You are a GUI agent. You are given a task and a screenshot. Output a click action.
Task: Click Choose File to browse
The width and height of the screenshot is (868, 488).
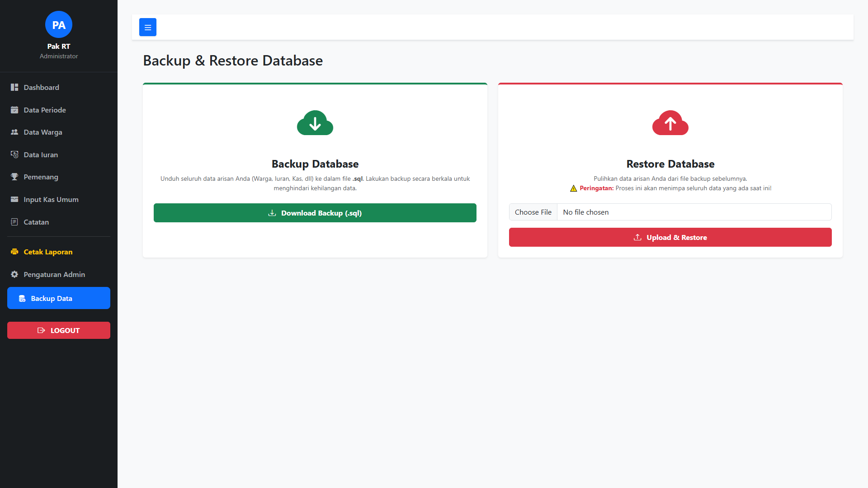tap(533, 212)
